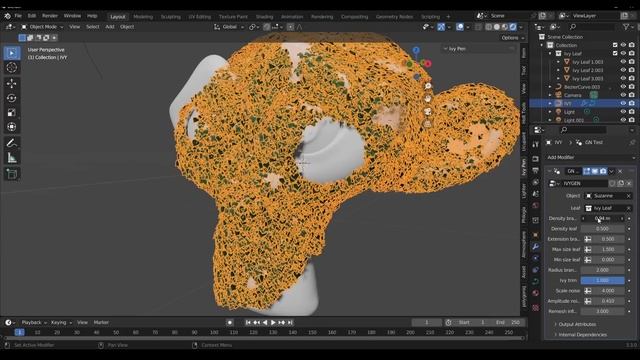Expand the Internal Dependencies panel
The image size is (640, 360).
coord(582,335)
